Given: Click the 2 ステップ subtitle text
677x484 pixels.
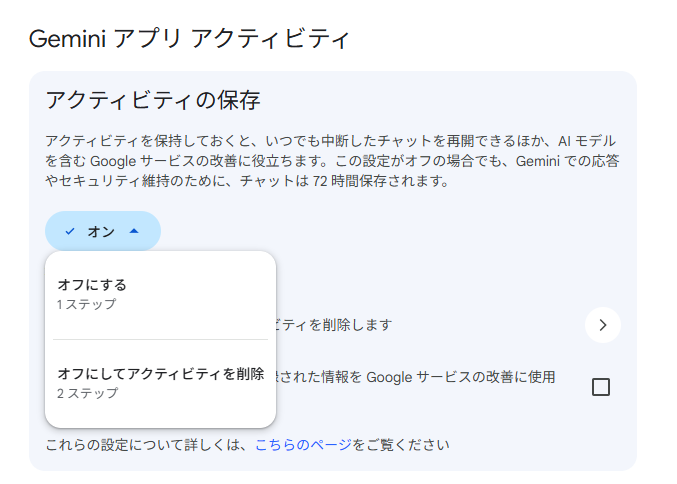Looking at the screenshot, I should point(88,394).
